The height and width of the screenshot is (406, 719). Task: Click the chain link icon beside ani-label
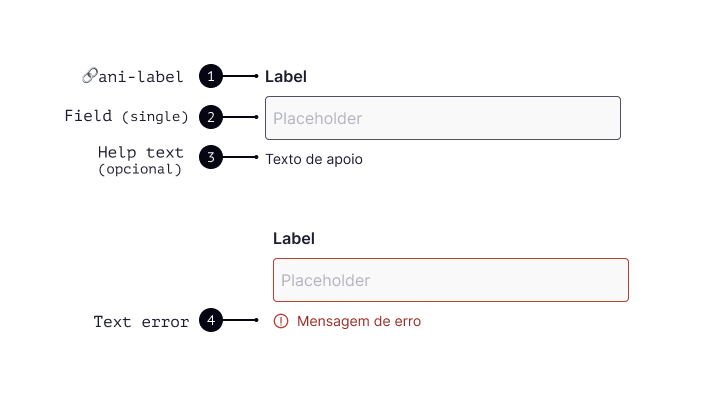coord(90,76)
